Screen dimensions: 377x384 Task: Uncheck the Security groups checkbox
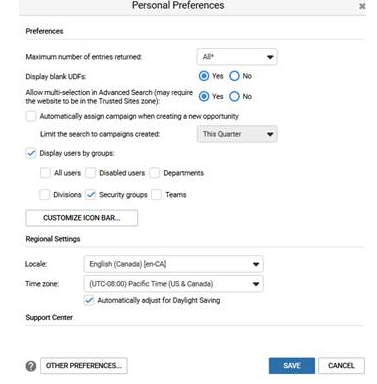[x=90, y=195]
